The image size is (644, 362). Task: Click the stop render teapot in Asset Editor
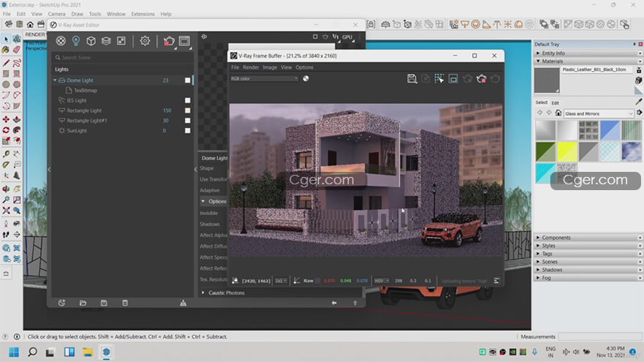pos(169,41)
